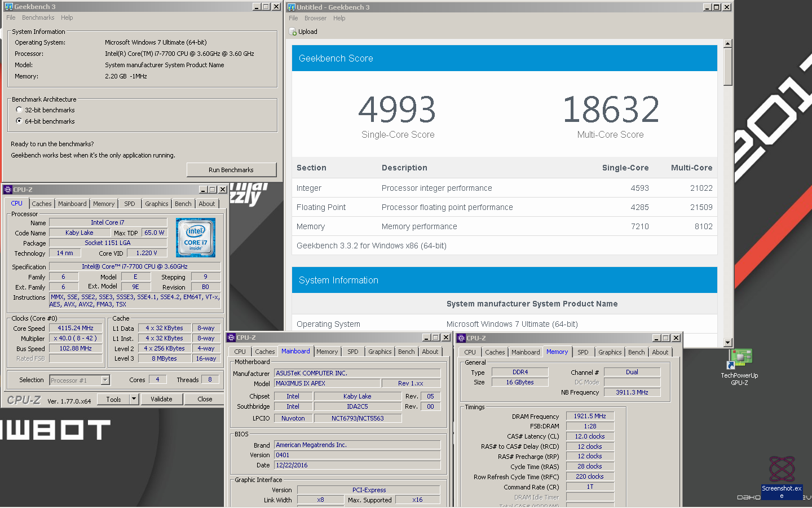Select CPU tab in CPU-Z Memory window

pyautogui.click(x=470, y=352)
